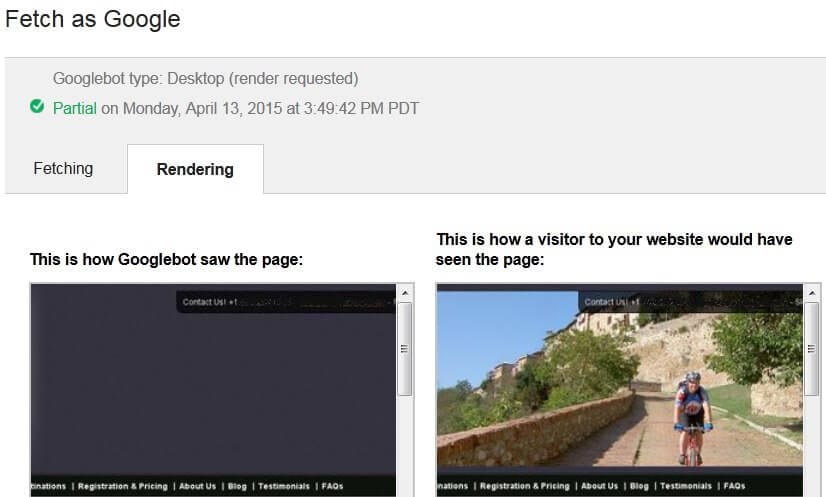Open Blog link in Googlebot preview

(237, 486)
